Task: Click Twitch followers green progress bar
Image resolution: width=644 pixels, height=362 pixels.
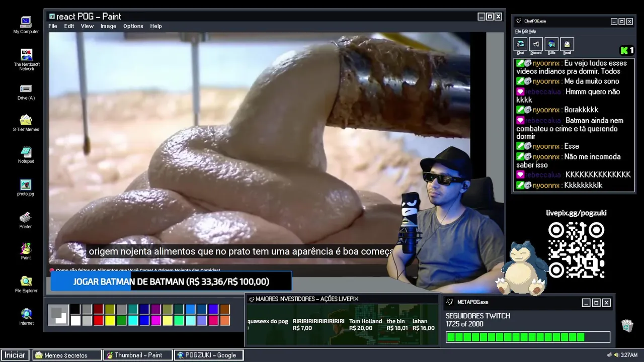Action: click(x=528, y=337)
